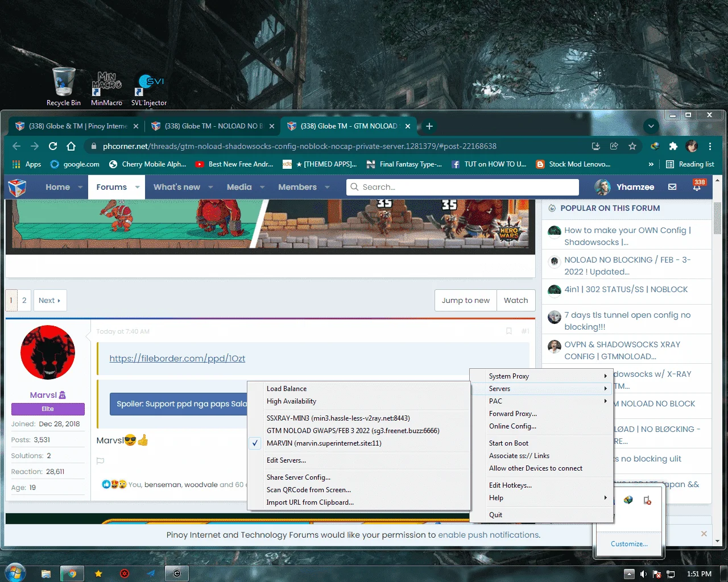Click the Watch thread button
Image resolution: width=728 pixels, height=582 pixels.
516,301
